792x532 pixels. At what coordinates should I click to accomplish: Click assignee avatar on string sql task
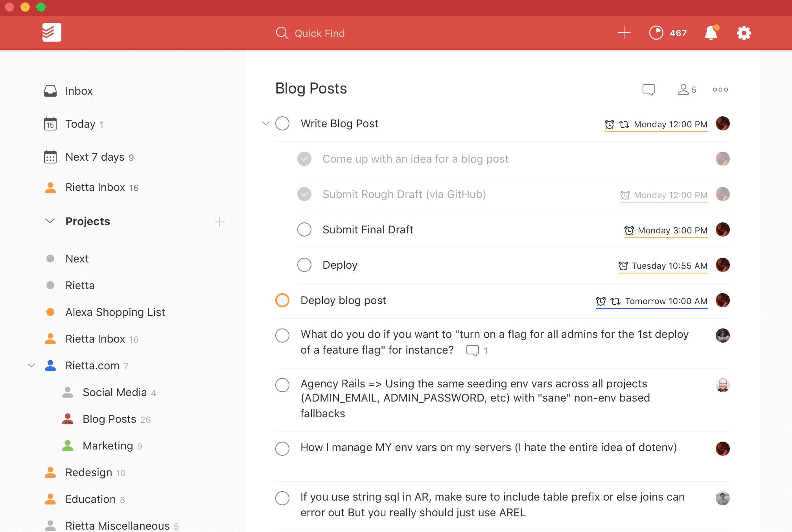[x=723, y=498]
